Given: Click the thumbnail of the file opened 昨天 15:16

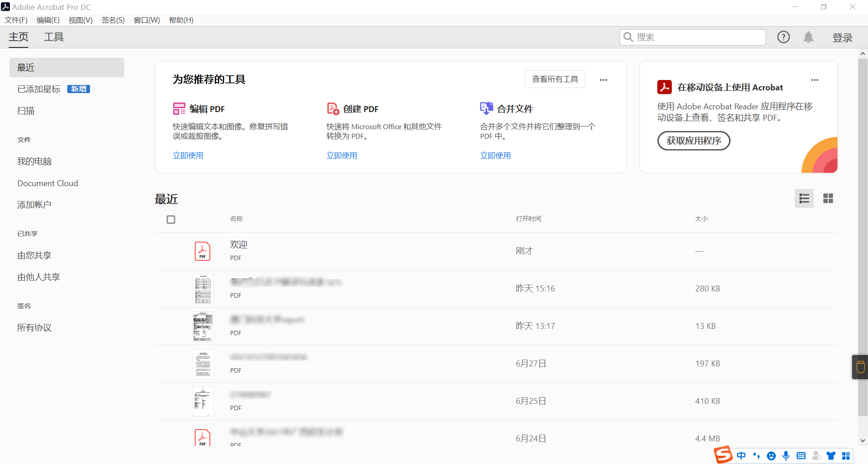Looking at the screenshot, I should click(x=203, y=289).
